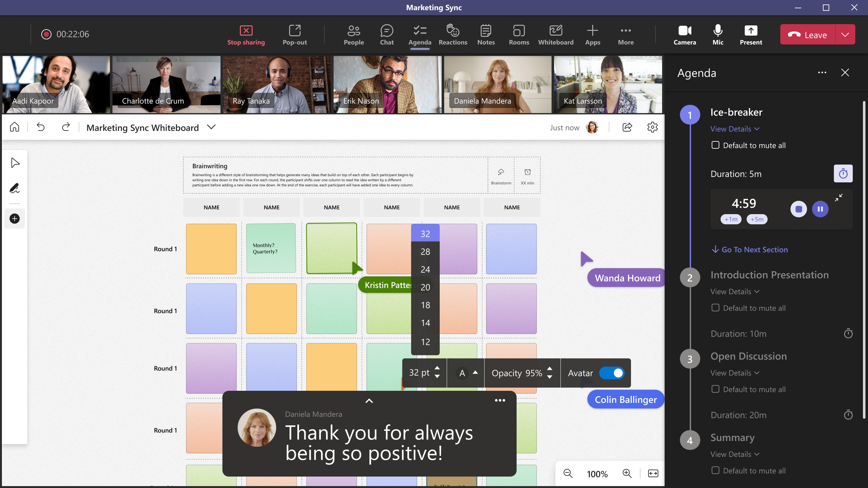Click Go To Next Section
The image size is (868, 488).
(749, 249)
